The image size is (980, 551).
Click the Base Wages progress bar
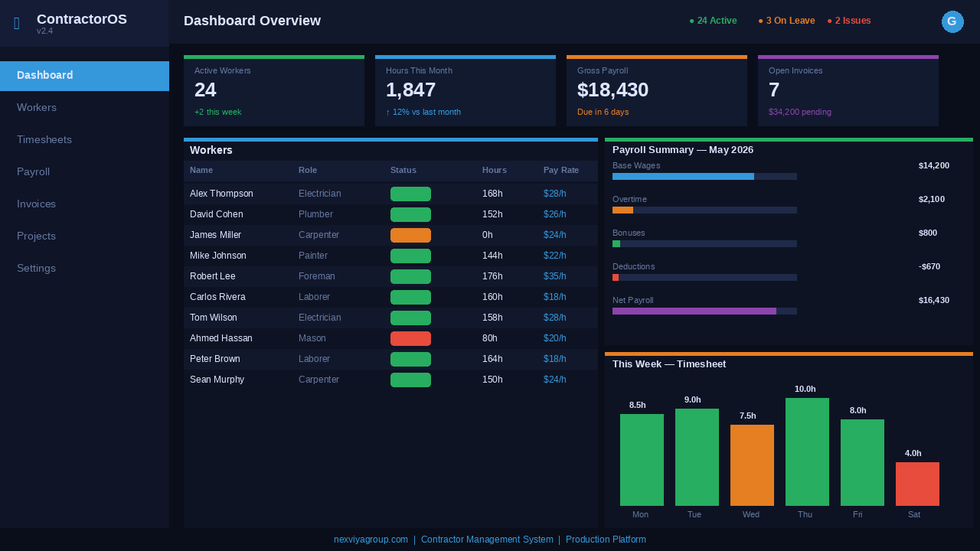(x=704, y=177)
